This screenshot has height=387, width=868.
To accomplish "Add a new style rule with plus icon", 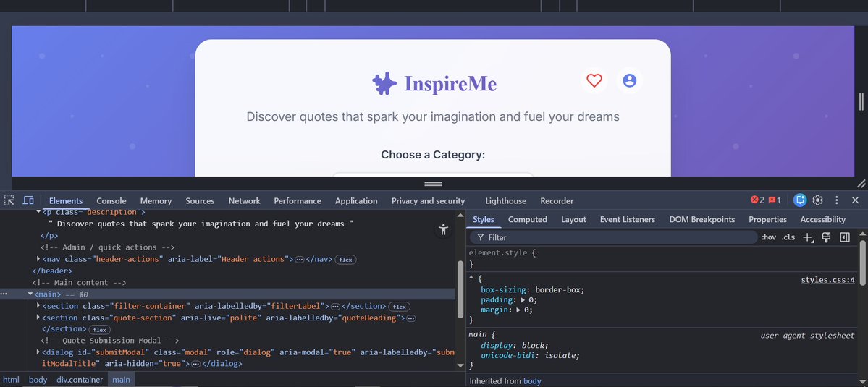I will click(808, 237).
